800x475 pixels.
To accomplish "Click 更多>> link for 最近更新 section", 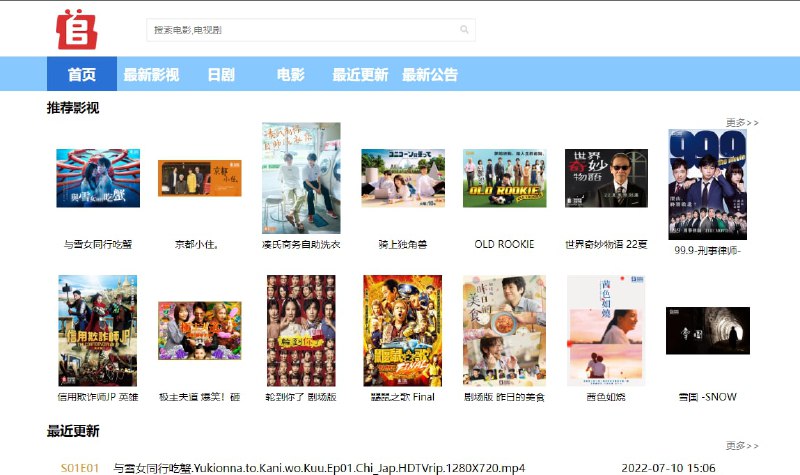I will coord(742,445).
